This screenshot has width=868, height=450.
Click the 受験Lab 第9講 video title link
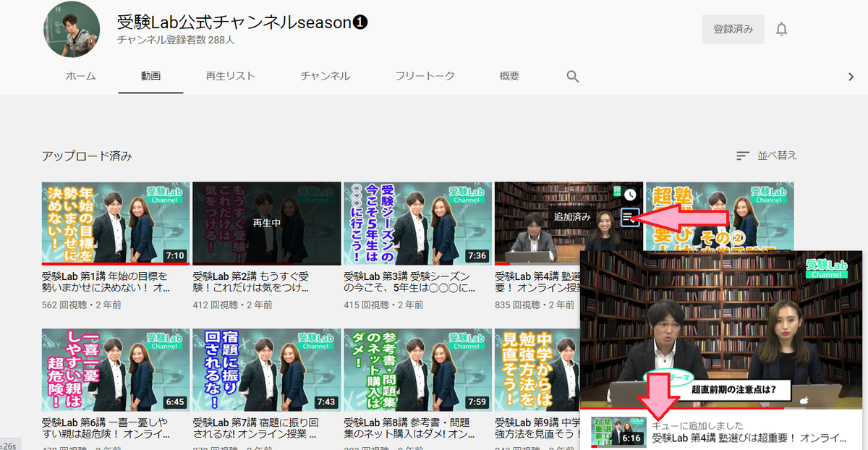click(537, 429)
